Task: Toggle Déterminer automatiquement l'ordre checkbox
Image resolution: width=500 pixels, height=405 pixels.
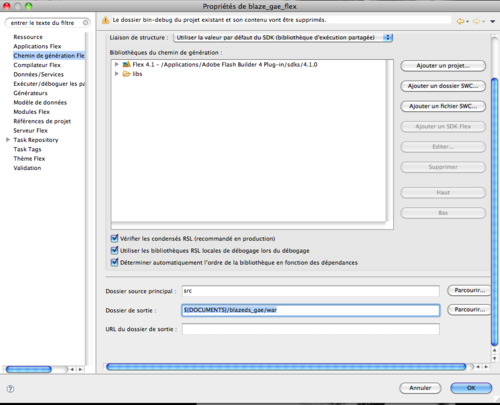Action: coord(114,262)
